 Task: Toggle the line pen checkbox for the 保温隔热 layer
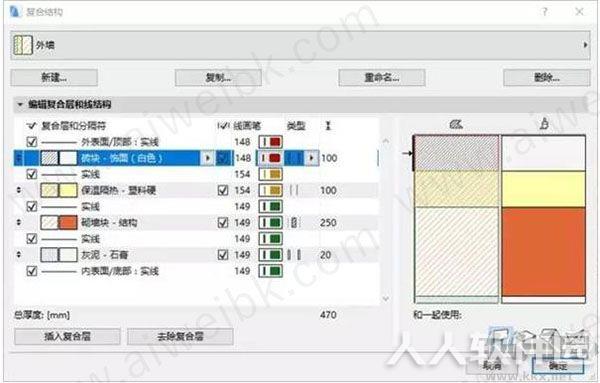click(223, 190)
